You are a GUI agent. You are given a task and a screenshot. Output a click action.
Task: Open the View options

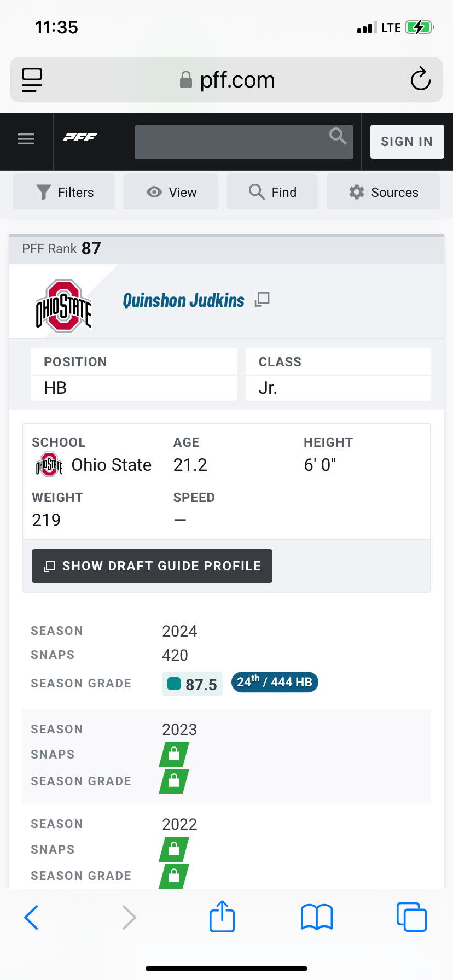tap(171, 192)
